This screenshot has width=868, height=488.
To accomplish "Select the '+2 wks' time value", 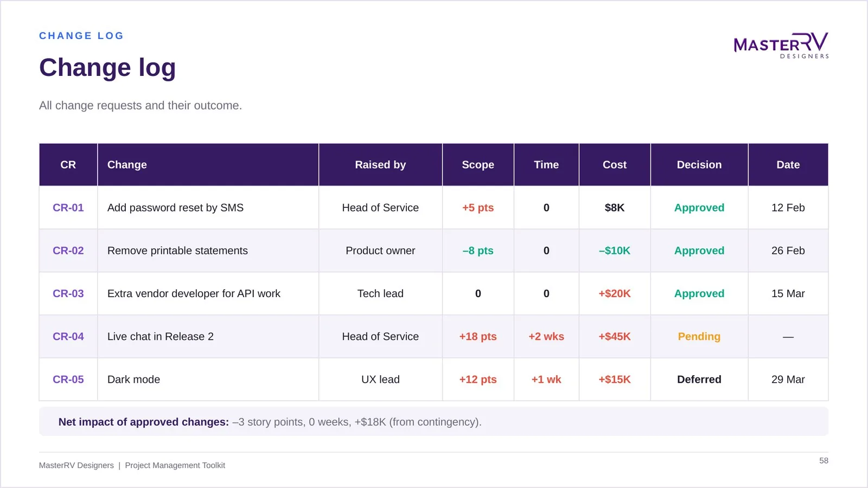I will coord(546,336).
